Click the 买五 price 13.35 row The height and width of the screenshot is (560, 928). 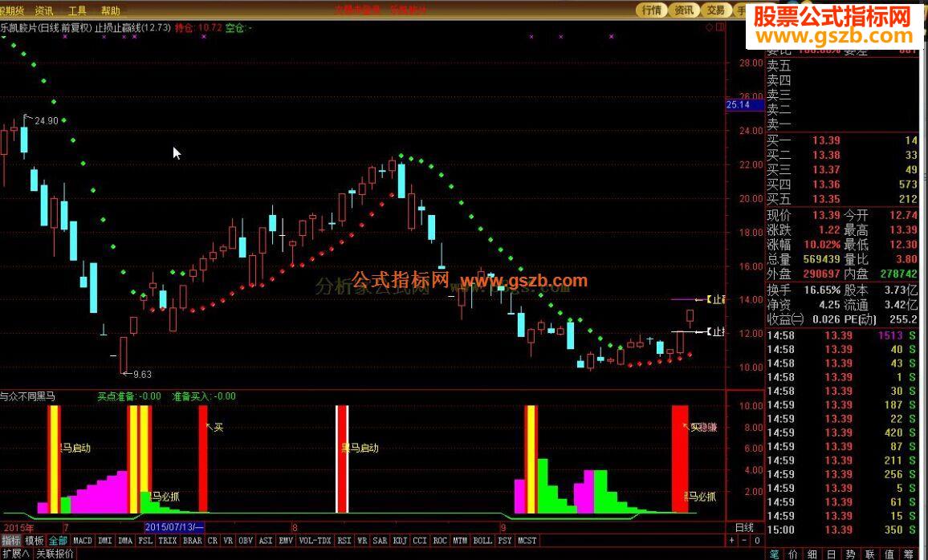[841, 199]
